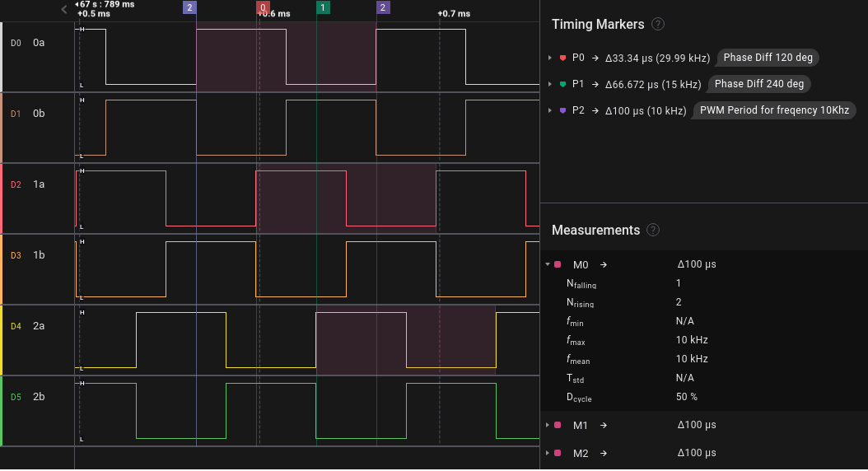
Task: Click the PWM Period note on P2
Action: (x=774, y=110)
